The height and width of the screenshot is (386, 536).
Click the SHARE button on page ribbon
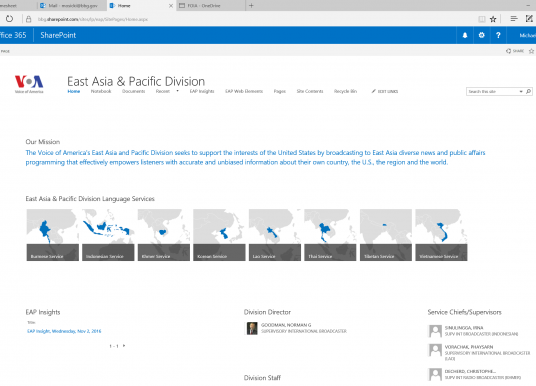pos(515,51)
